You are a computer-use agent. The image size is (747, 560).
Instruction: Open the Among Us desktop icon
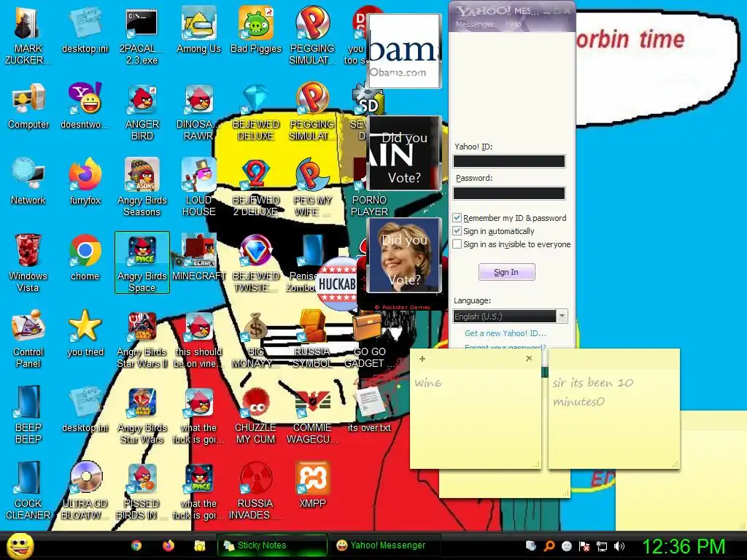coord(198,30)
